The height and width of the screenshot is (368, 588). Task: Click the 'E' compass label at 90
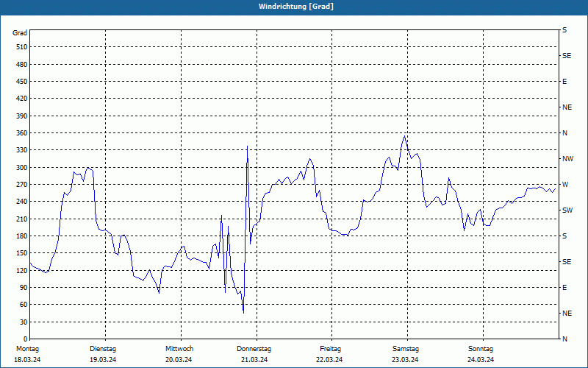[564, 288]
